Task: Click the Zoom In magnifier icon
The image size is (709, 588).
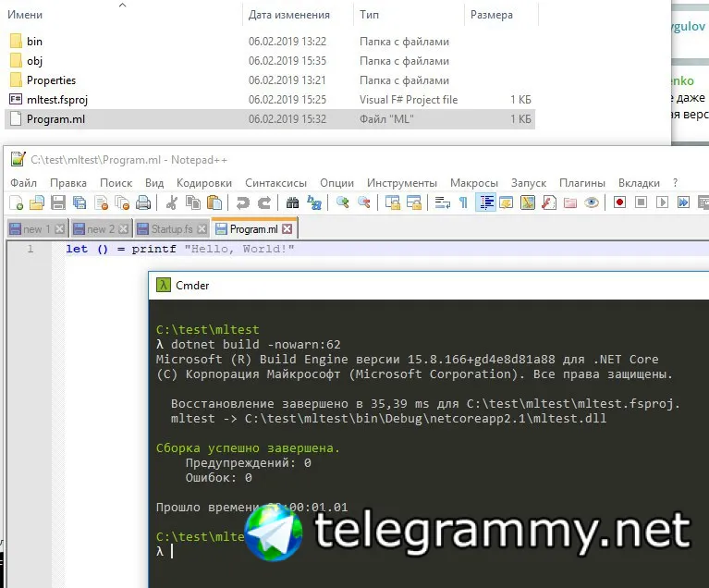Action: [342, 202]
